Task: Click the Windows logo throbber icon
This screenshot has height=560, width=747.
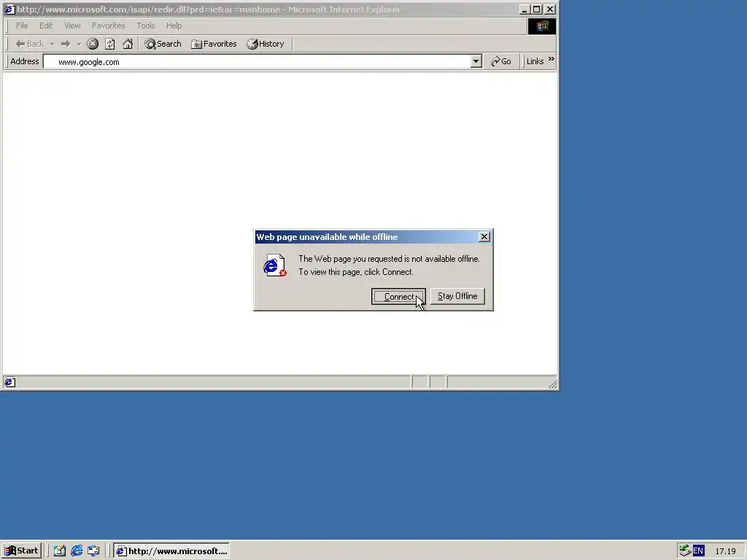Action: pyautogui.click(x=542, y=26)
